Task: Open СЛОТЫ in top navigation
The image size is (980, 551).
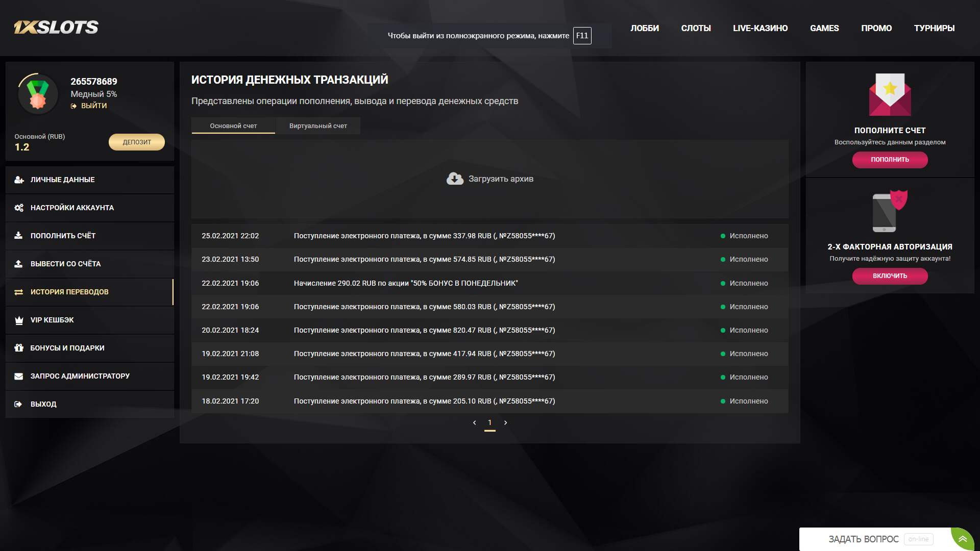Action: coord(696,28)
